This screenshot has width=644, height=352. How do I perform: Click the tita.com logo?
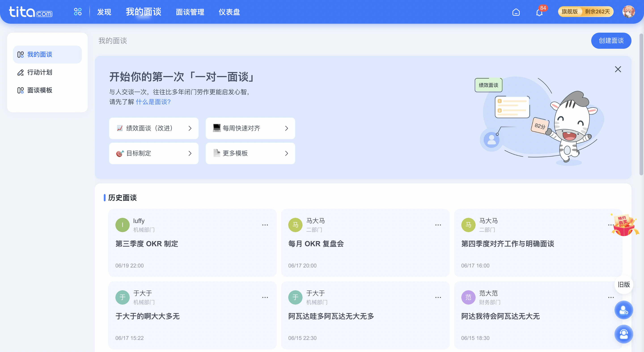pos(31,12)
